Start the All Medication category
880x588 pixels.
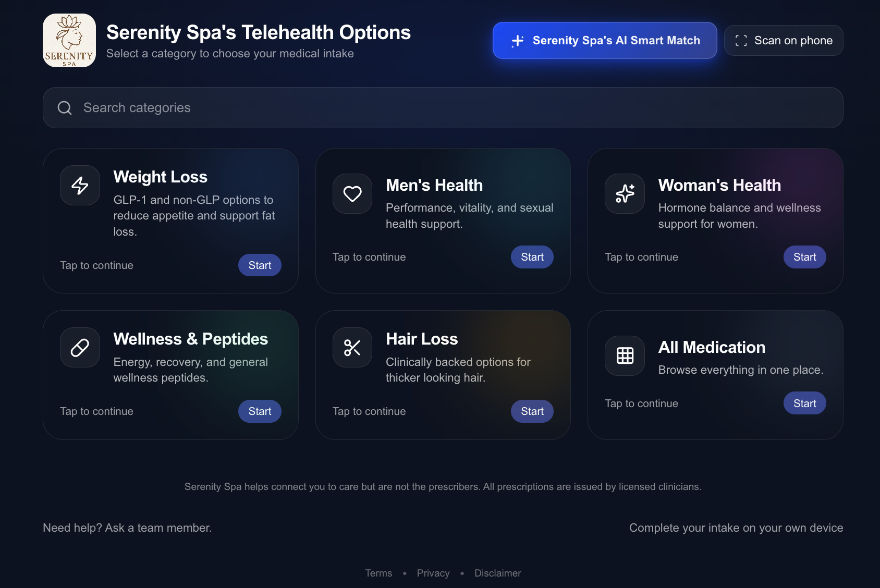click(x=804, y=403)
